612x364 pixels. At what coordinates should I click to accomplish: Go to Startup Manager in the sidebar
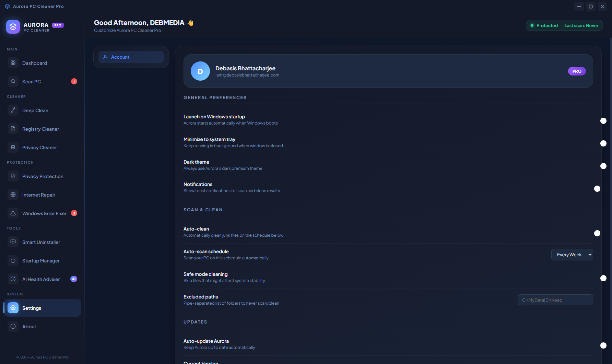coord(43,260)
